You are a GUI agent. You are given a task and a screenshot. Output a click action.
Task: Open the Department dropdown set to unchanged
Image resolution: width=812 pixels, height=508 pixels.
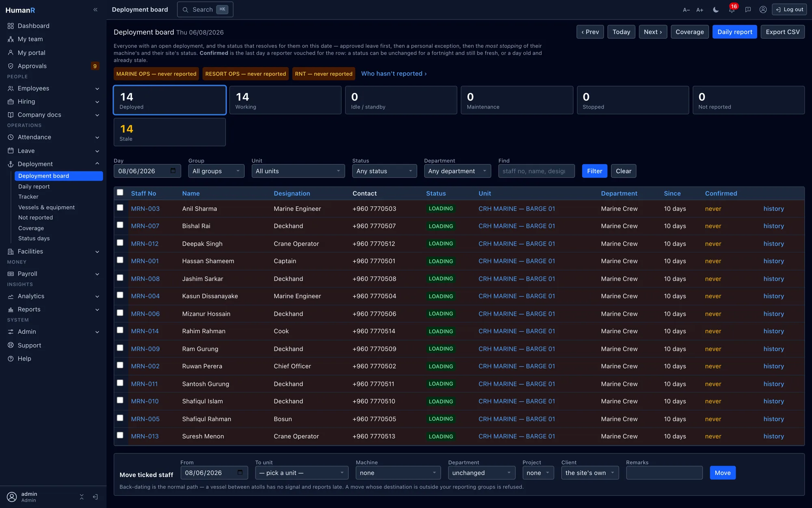coord(482,473)
